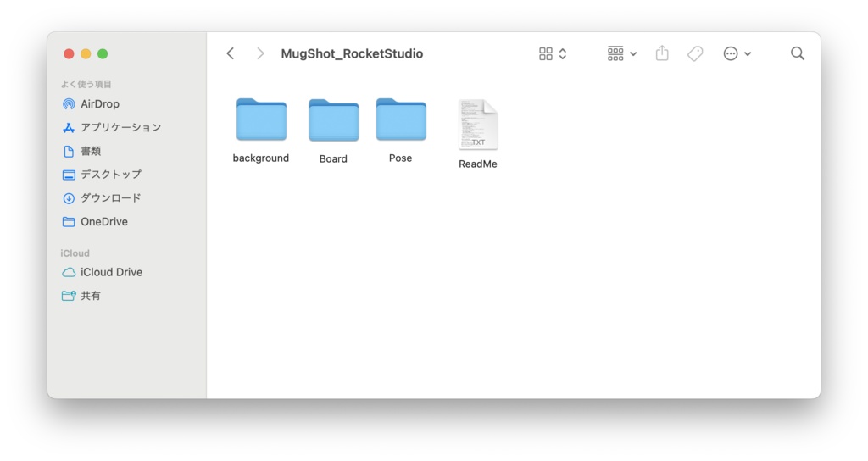Click the Board folder name label

[333, 158]
